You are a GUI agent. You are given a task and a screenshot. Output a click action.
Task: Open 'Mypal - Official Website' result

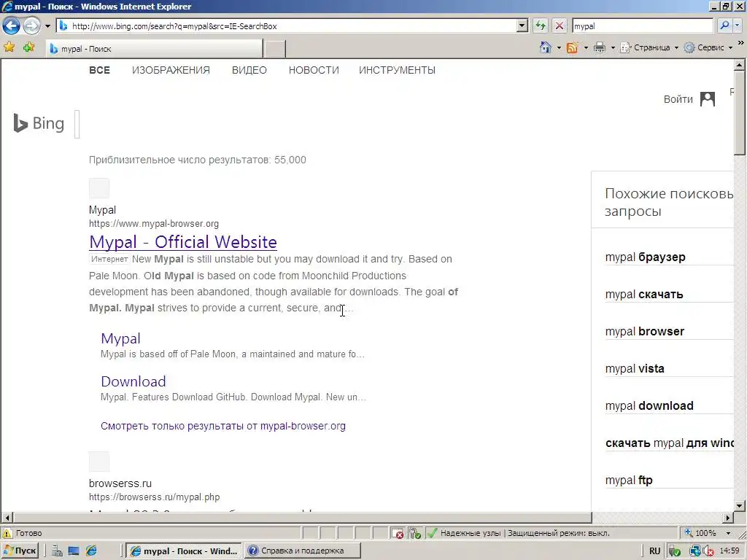183,242
